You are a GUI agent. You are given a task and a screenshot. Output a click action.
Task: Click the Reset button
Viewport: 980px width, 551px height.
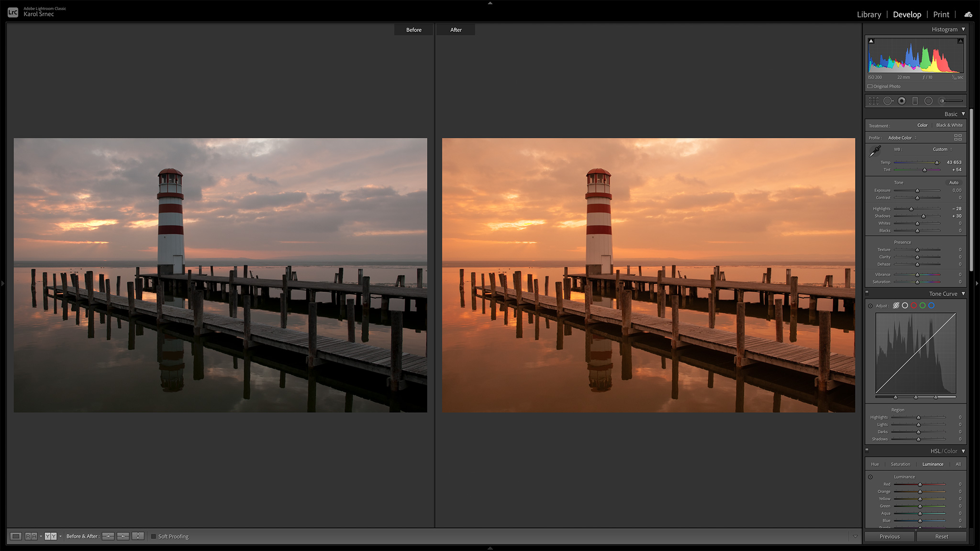[x=942, y=537]
